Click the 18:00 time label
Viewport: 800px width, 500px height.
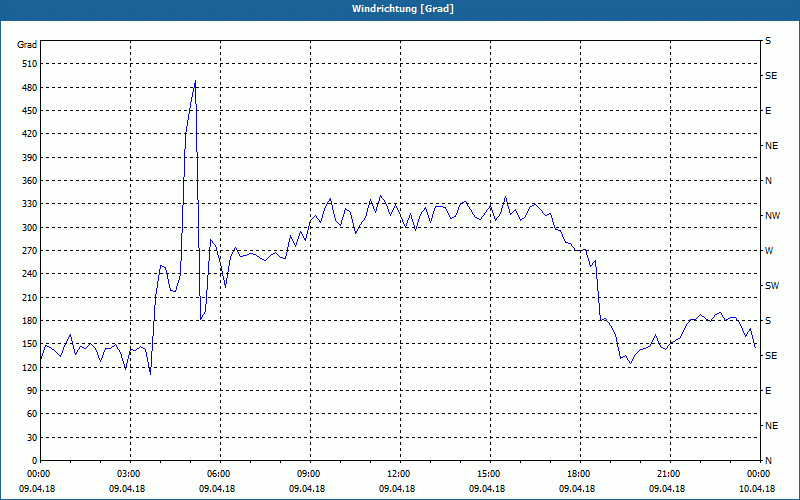pyautogui.click(x=579, y=473)
